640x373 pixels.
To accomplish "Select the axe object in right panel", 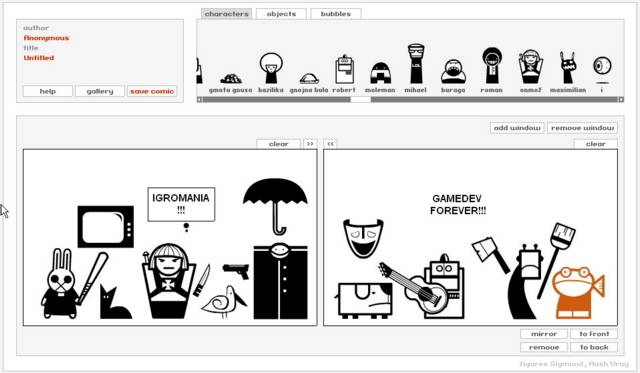I will (490, 255).
